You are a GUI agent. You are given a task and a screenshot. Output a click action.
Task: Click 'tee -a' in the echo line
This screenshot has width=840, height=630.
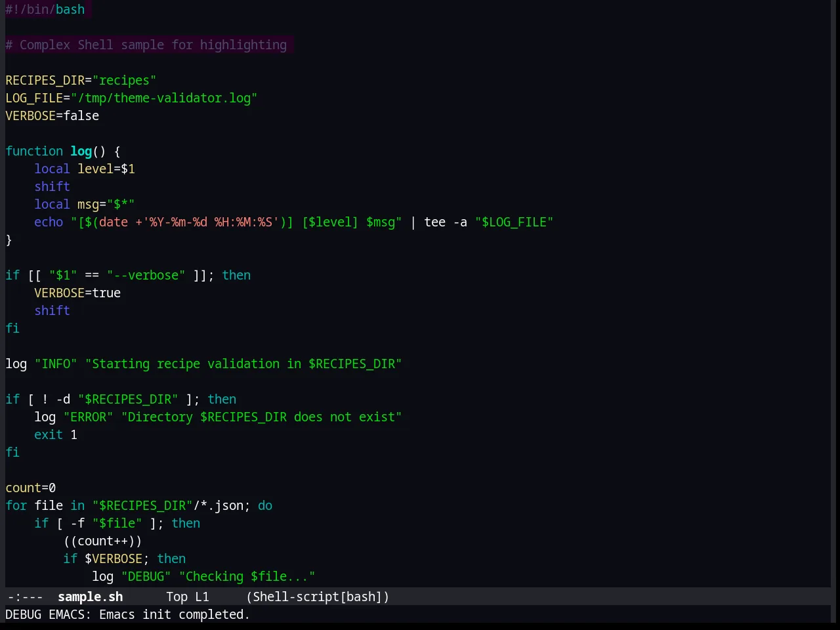(x=446, y=222)
